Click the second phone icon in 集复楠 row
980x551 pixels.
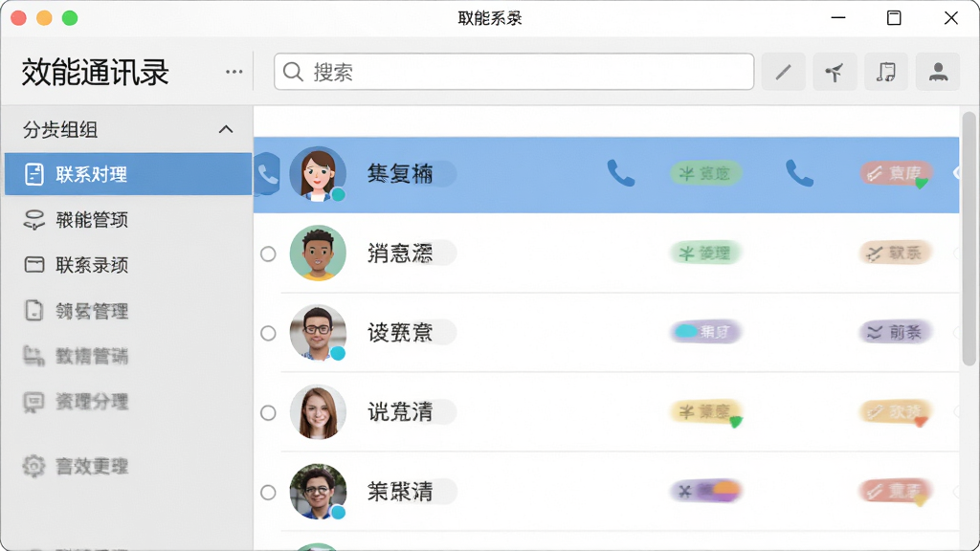tap(799, 173)
